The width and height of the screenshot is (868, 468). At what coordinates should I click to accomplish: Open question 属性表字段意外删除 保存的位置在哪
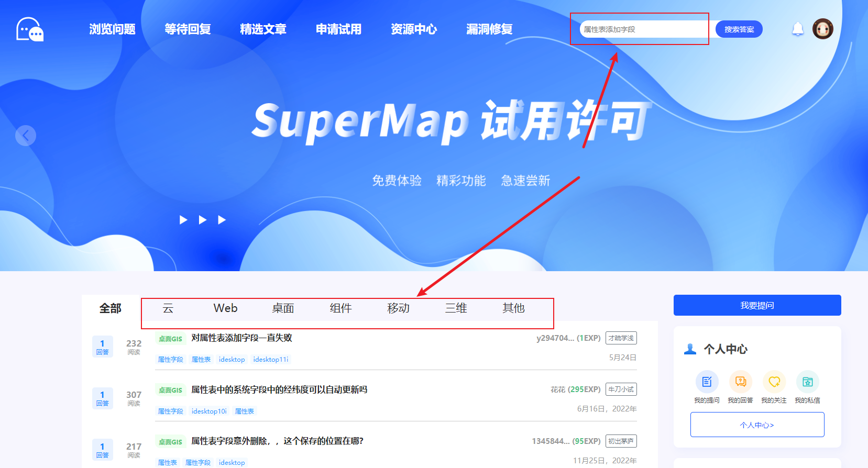[277, 441]
